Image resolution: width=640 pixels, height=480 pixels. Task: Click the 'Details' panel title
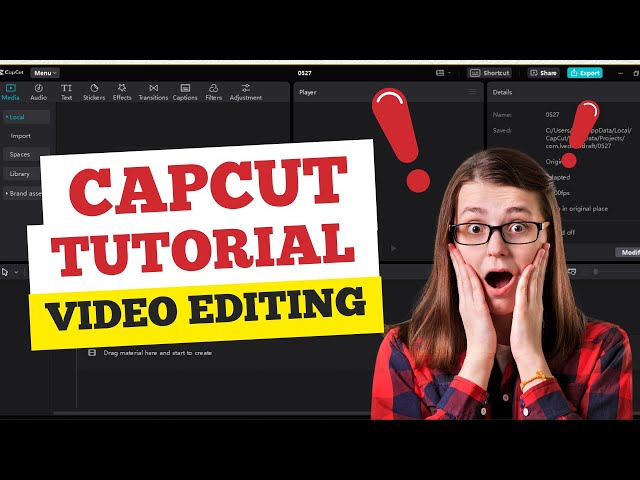[x=502, y=92]
